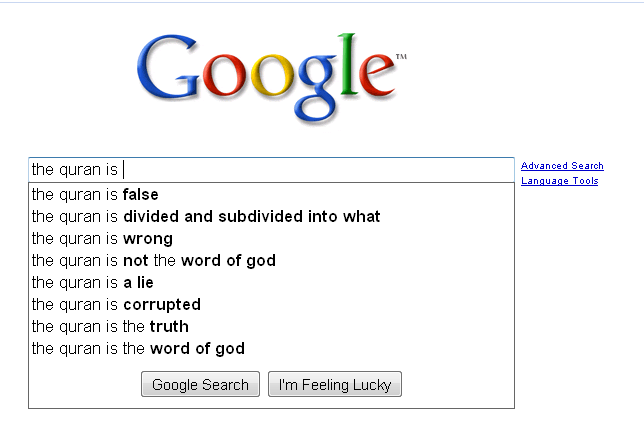The height and width of the screenshot is (443, 644).
Task: Pick suggestion 'the quran is wrong'
Action: [x=271, y=239]
